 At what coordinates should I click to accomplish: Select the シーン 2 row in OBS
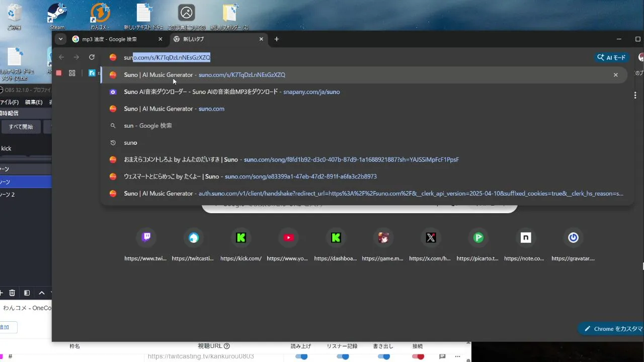point(26,195)
